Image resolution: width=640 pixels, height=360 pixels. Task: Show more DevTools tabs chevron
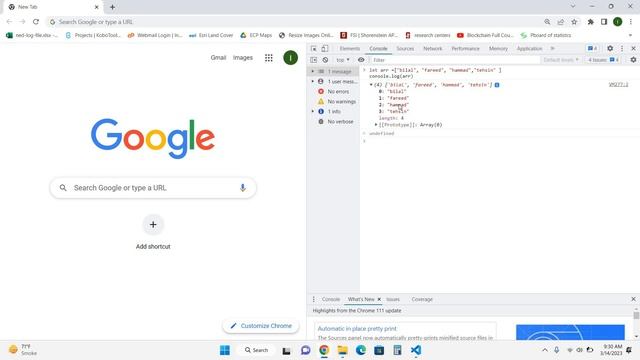click(x=552, y=49)
